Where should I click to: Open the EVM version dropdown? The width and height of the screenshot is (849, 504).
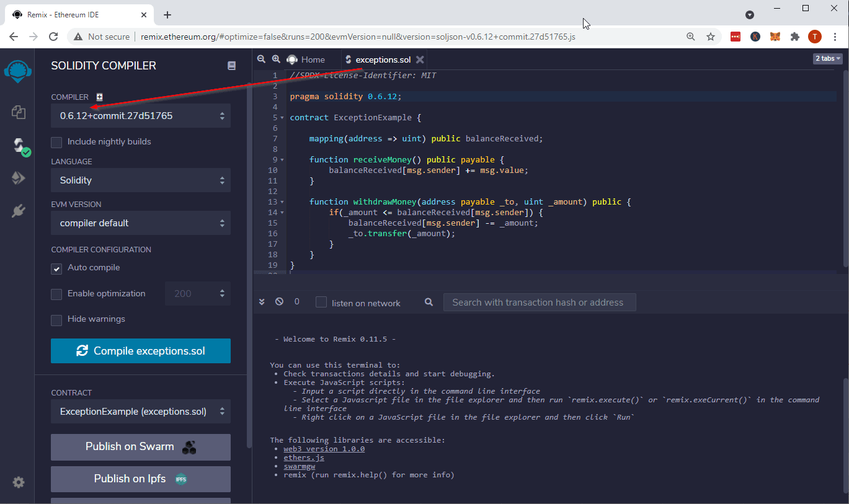[141, 223]
